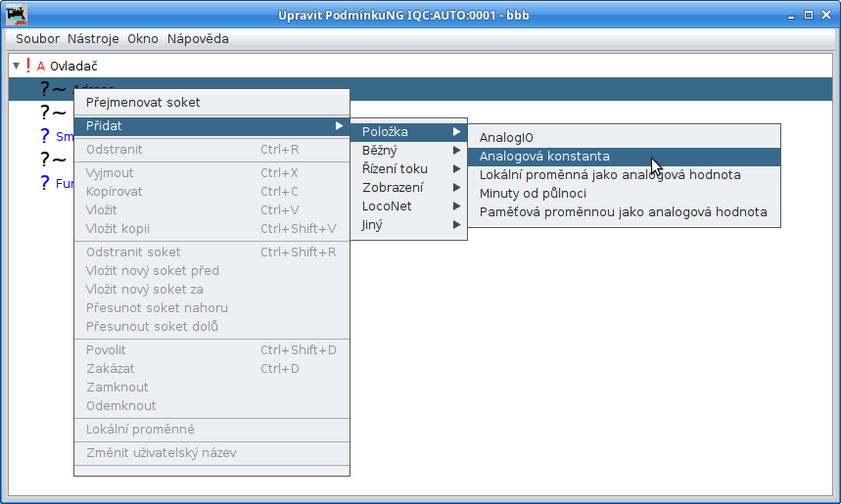This screenshot has width=841, height=504.
Task: Open the Nástroje menu
Action: (93, 38)
